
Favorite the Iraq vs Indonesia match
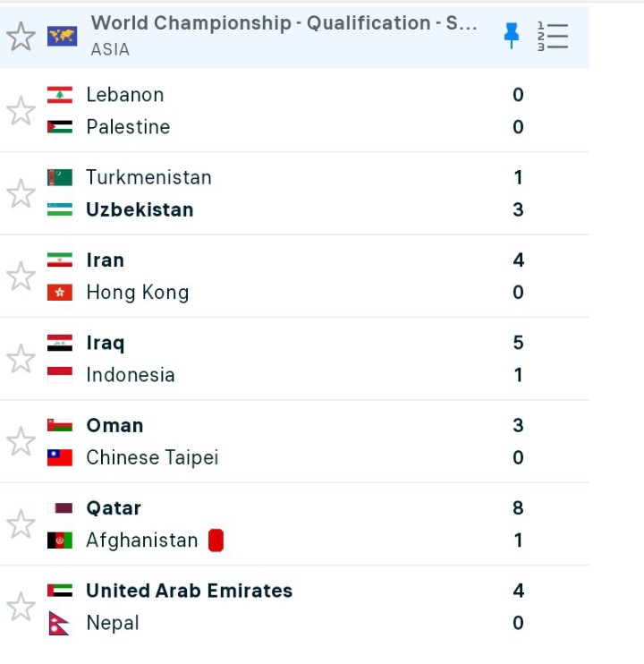[x=21, y=359]
